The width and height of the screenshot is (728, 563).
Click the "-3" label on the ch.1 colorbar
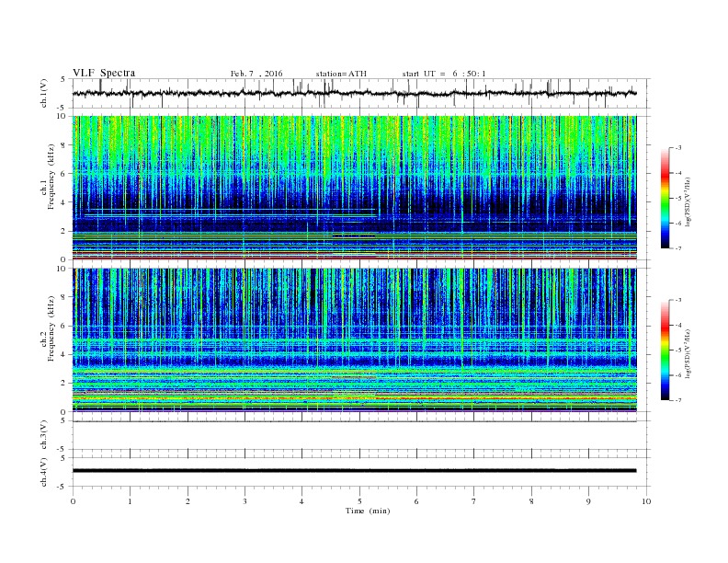[677, 148]
